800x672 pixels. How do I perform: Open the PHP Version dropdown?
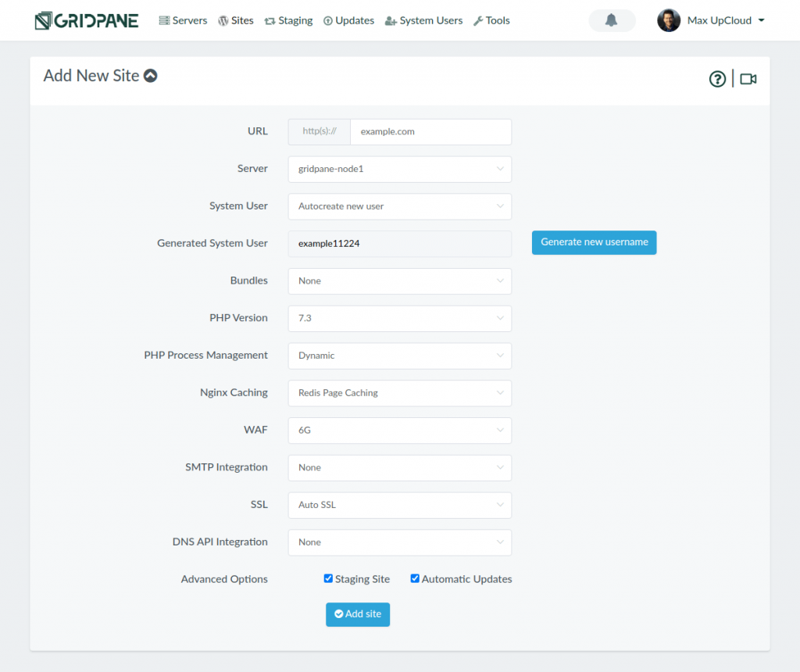[x=399, y=319]
